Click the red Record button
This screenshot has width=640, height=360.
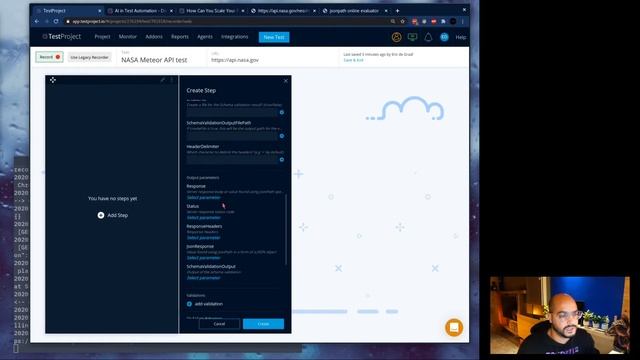(x=49, y=57)
